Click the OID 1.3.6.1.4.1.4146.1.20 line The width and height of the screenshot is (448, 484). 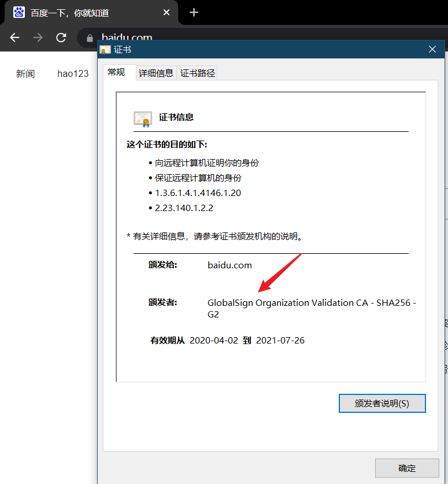pos(198,193)
